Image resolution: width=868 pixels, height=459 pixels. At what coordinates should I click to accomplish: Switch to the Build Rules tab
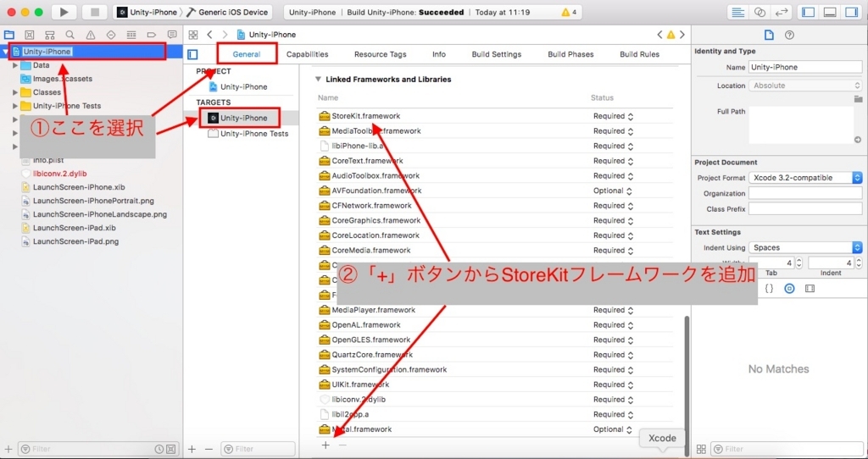click(639, 54)
